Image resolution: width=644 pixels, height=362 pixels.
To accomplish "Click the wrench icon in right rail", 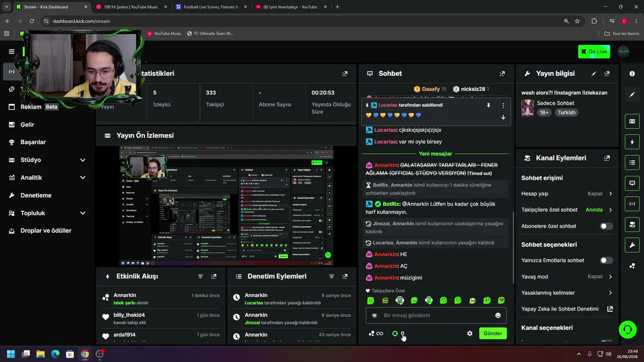I will click(x=632, y=245).
